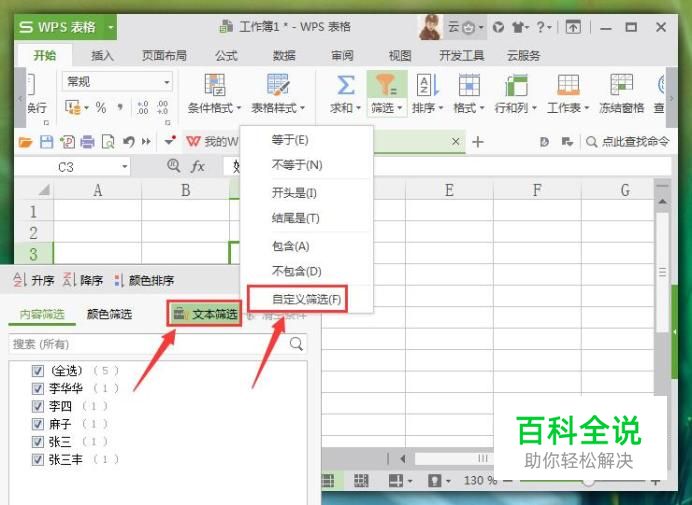
Task: Toggle the 全选 (select all) checkbox
Action: (x=38, y=371)
